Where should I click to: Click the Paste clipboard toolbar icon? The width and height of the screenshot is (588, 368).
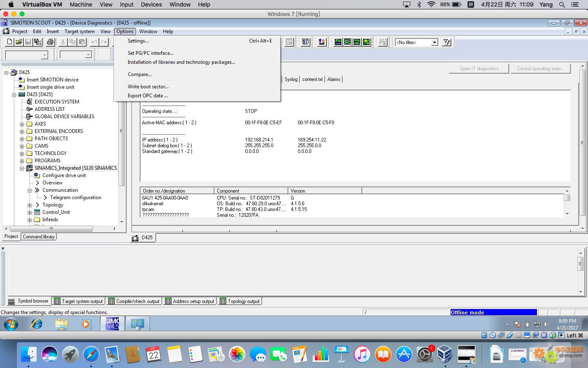(x=82, y=42)
